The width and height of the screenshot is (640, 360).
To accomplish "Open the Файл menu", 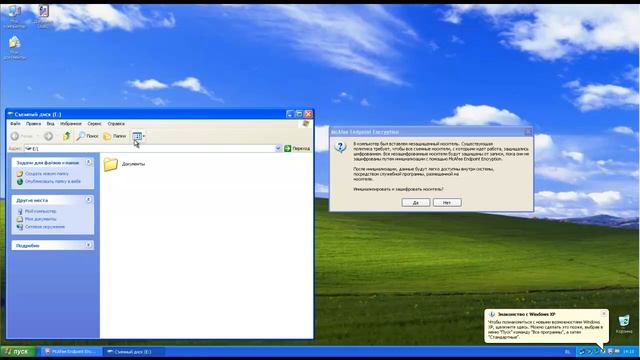I will pyautogui.click(x=15, y=123).
